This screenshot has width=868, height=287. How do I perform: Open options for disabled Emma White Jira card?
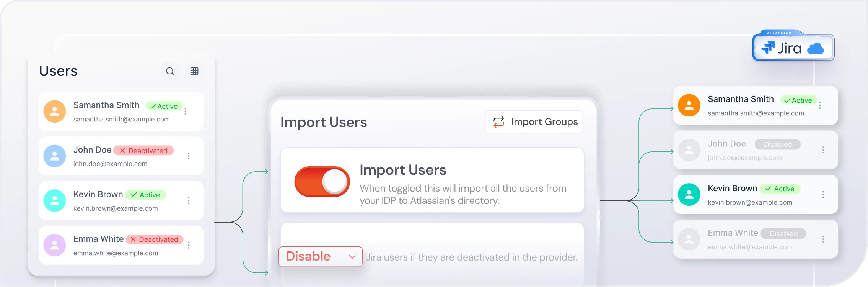point(823,239)
